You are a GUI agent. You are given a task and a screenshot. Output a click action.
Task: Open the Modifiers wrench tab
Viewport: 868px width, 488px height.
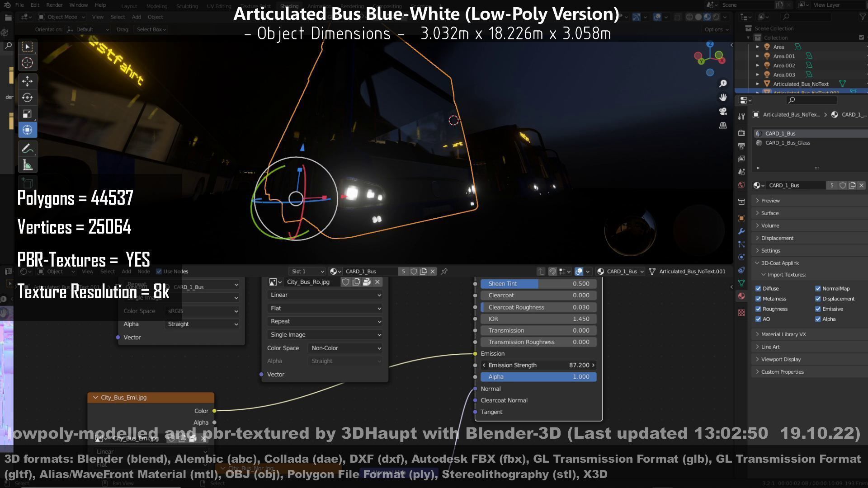click(x=741, y=231)
